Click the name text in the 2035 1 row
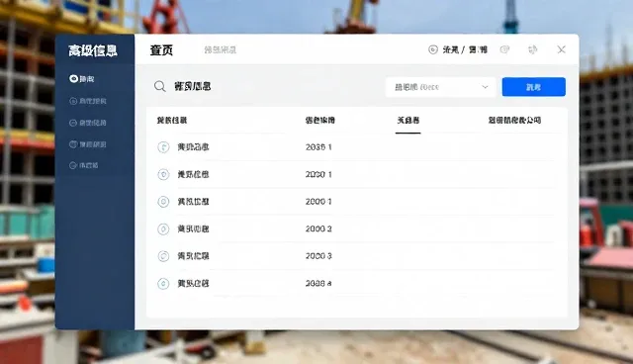The image size is (633, 364). pyautogui.click(x=194, y=147)
